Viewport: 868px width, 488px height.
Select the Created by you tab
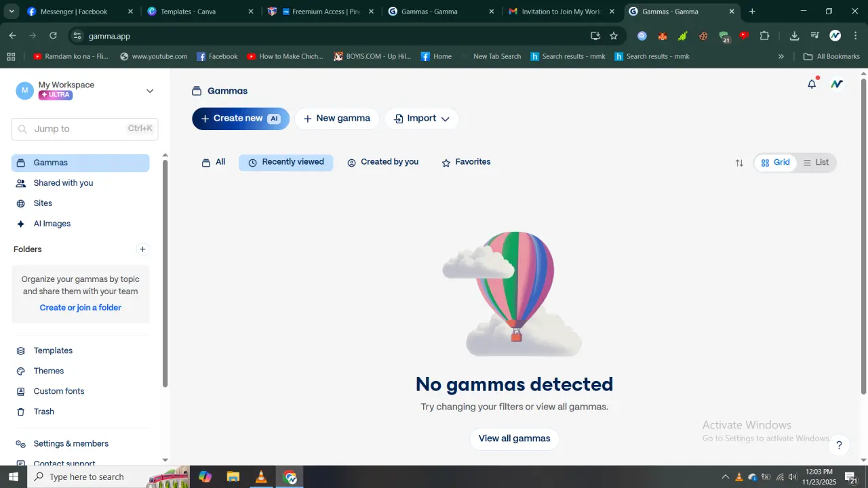point(382,163)
